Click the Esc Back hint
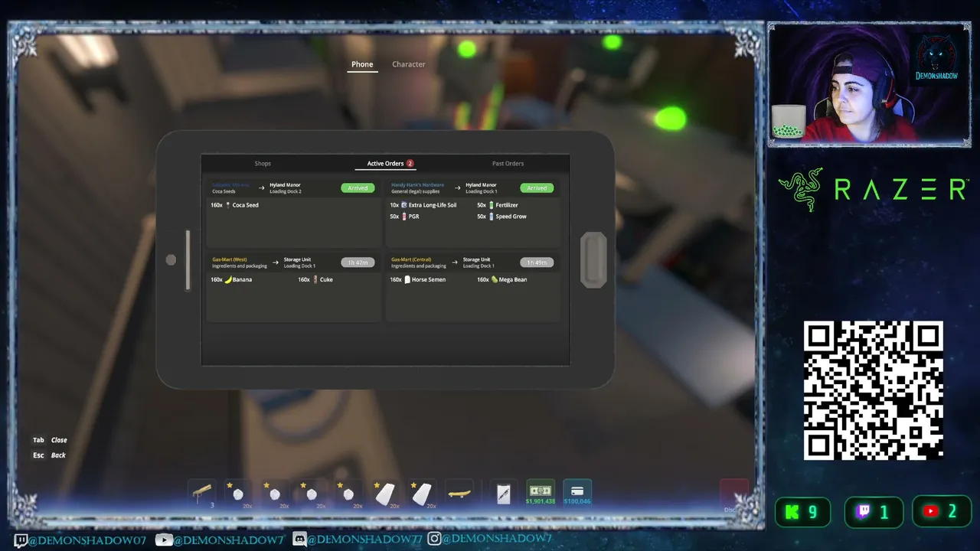 coord(49,455)
